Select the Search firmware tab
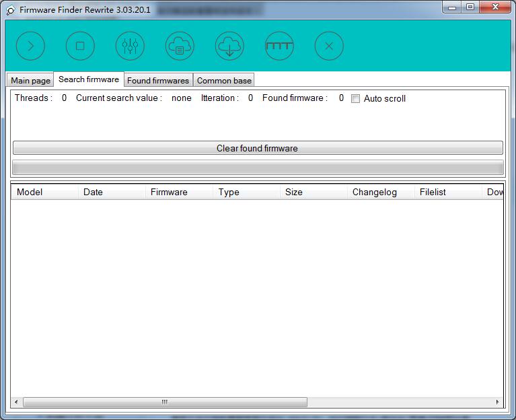 (x=89, y=79)
